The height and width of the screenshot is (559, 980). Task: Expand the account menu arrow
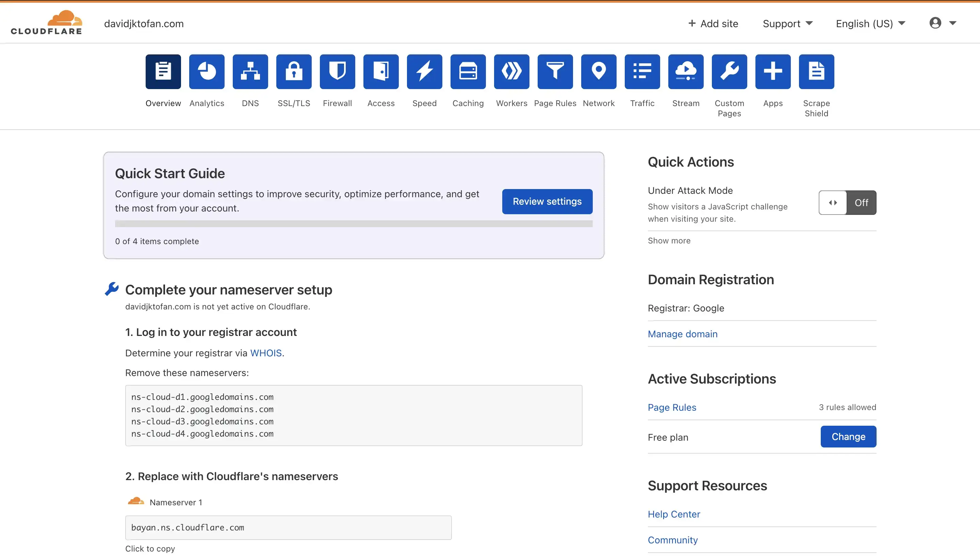(953, 23)
